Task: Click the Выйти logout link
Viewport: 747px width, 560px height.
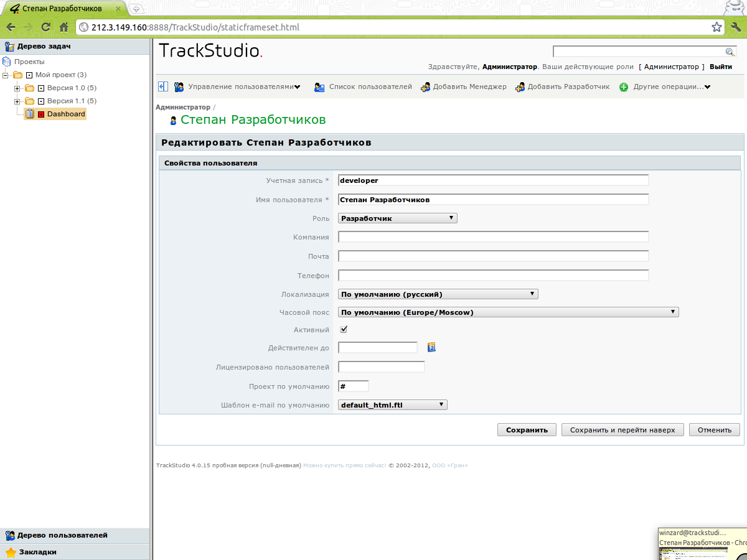Action: point(721,67)
